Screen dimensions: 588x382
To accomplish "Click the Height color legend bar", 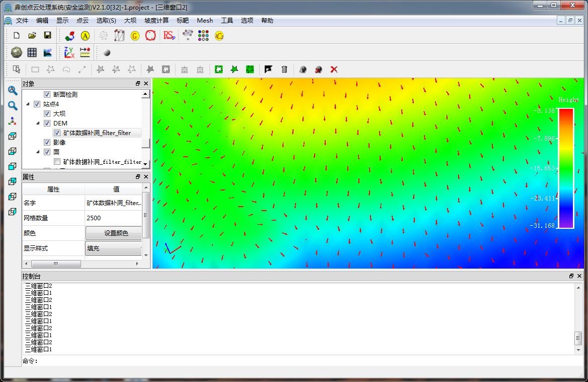I will [x=566, y=168].
